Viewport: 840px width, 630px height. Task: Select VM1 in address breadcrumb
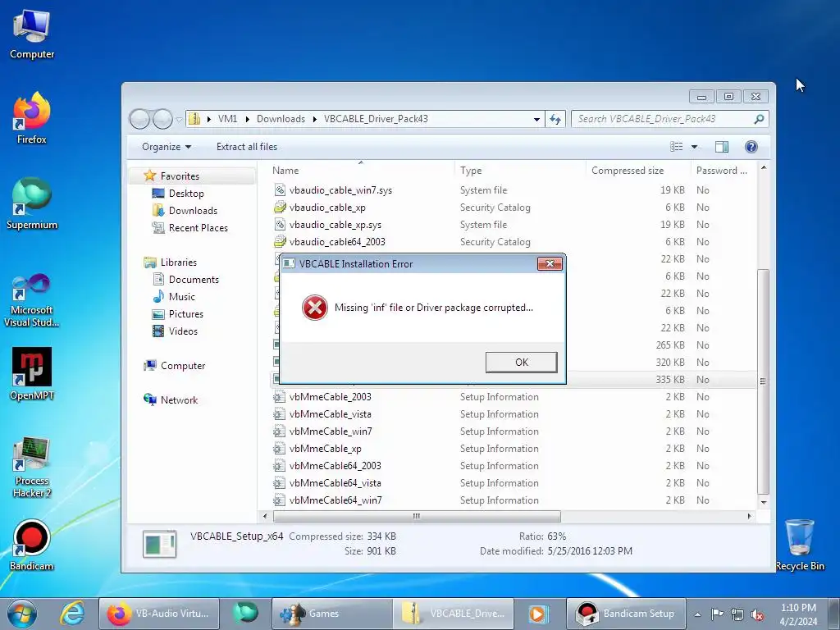click(227, 119)
